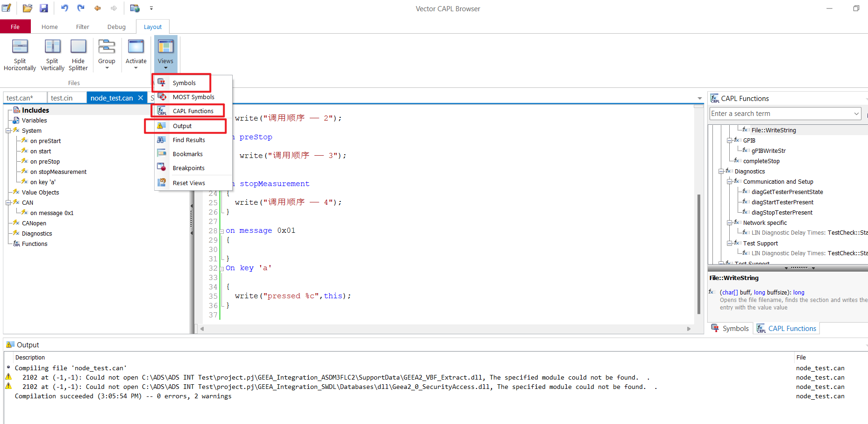868x424 pixels.
Task: Click the compile icon in the quick access toolbar
Action: (x=135, y=8)
